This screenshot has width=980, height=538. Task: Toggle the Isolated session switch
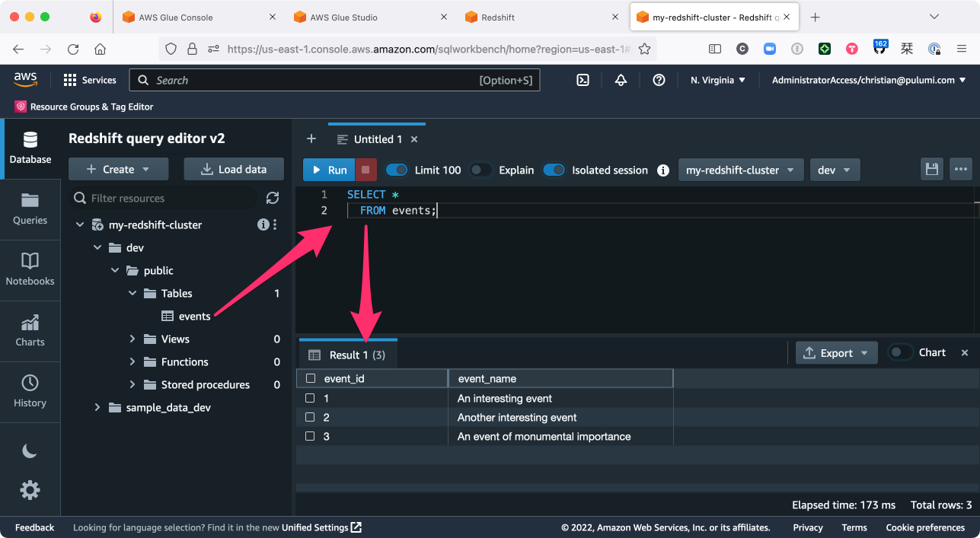[x=554, y=170]
